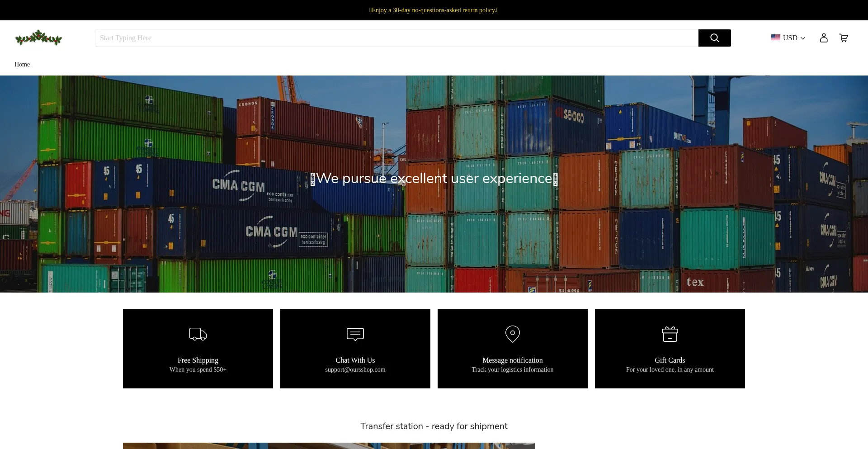Click the location pin icon
This screenshot has height=449, width=868.
click(513, 334)
